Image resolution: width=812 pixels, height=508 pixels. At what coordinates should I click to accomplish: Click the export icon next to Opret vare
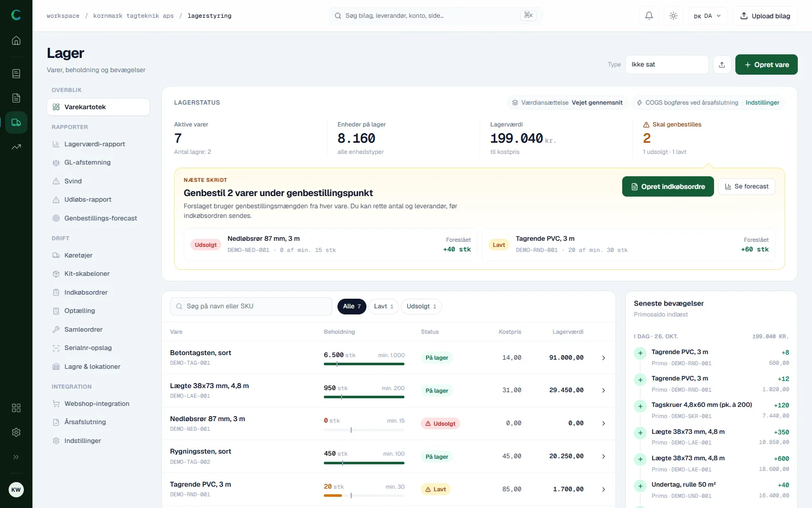tap(722, 65)
